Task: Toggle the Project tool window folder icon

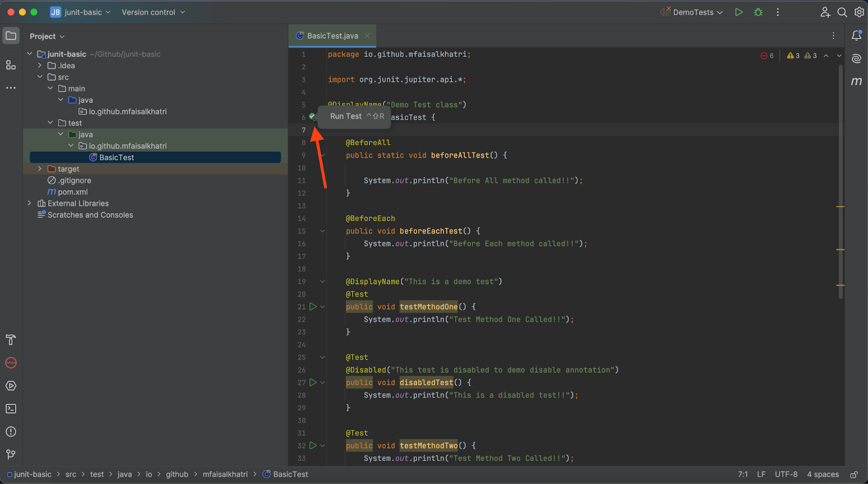Action: pyautogui.click(x=11, y=36)
